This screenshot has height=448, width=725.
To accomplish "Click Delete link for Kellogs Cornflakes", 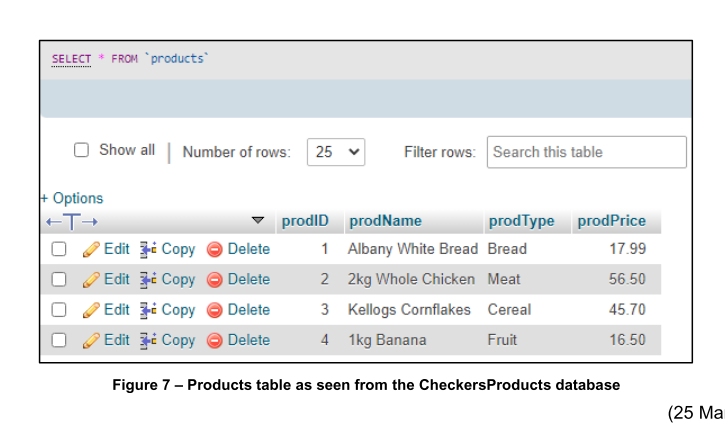I will 249,310.
